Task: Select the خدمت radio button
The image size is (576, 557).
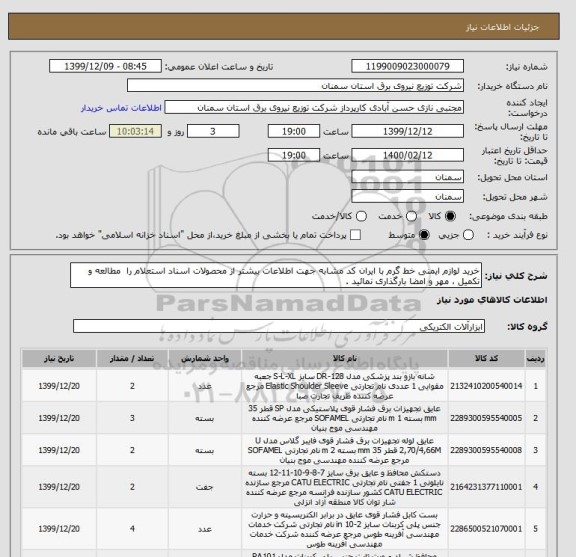Action: 411,216
